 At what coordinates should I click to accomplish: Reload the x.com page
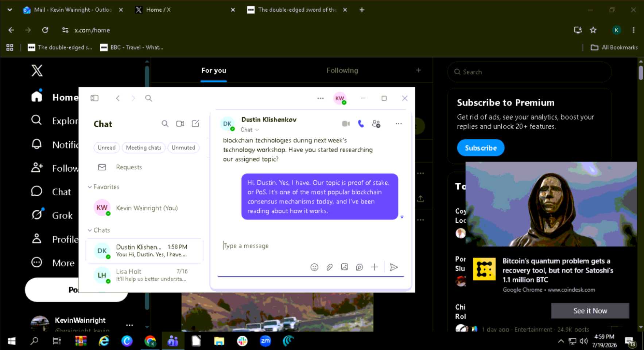click(x=45, y=30)
